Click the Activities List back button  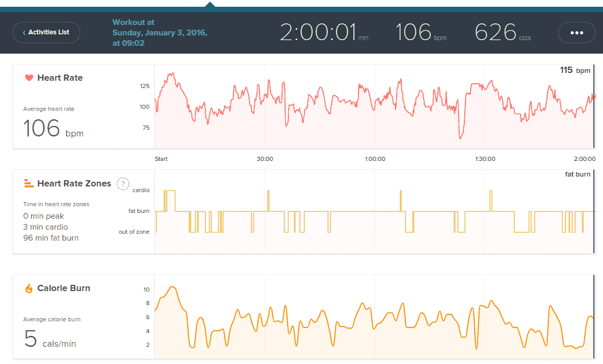(46, 32)
